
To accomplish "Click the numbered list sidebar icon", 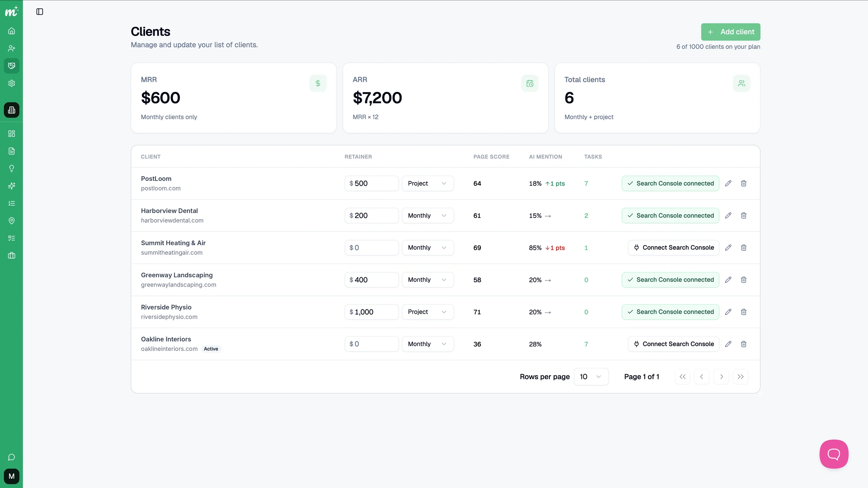I will click(x=12, y=203).
